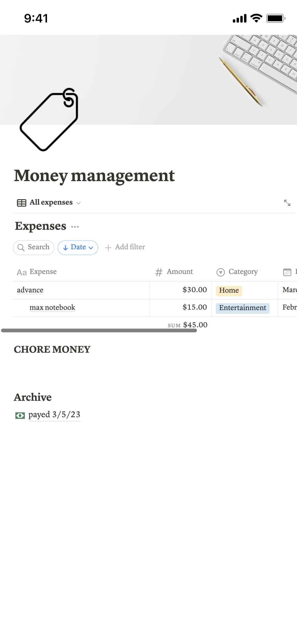Click the table view icon beside All expenses
The image size is (297, 644).
click(21, 203)
